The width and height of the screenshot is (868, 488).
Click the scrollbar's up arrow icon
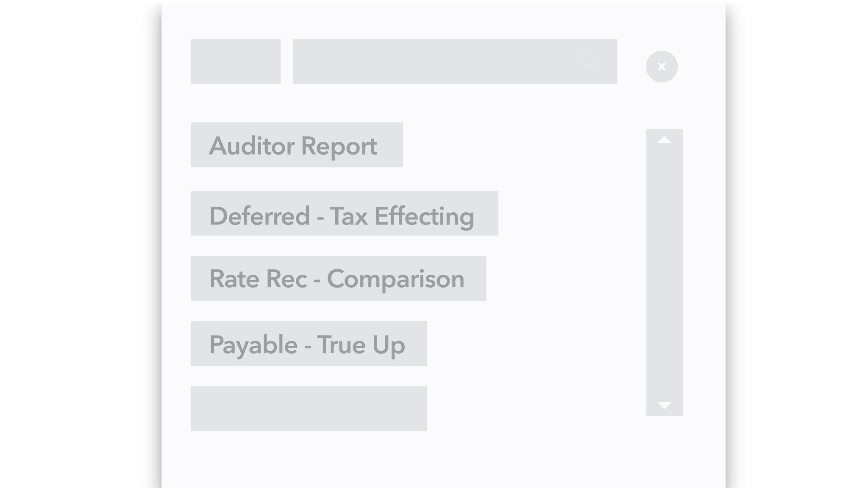[x=664, y=140]
